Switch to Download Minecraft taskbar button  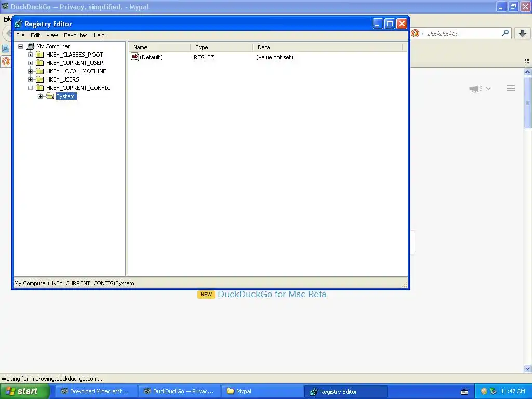point(96,391)
